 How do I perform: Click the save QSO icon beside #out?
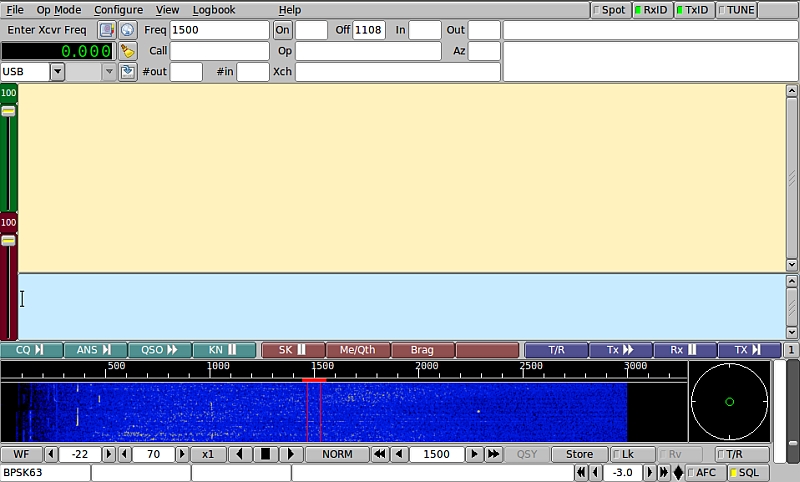click(x=127, y=72)
